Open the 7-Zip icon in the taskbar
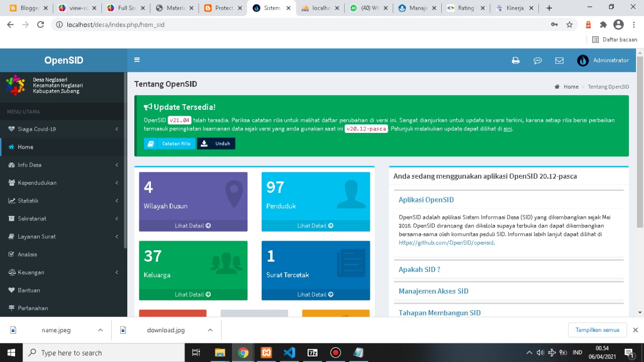The width and height of the screenshot is (644, 362). 312,352
